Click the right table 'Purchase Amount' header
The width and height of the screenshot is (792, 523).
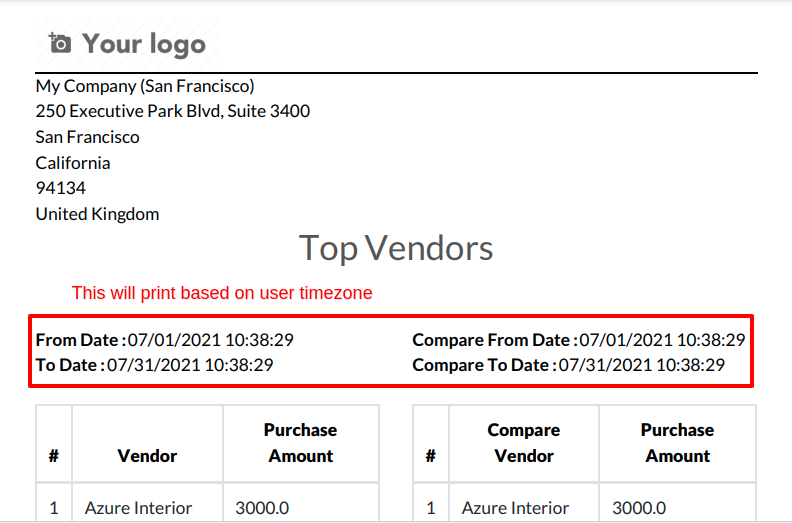pos(677,443)
